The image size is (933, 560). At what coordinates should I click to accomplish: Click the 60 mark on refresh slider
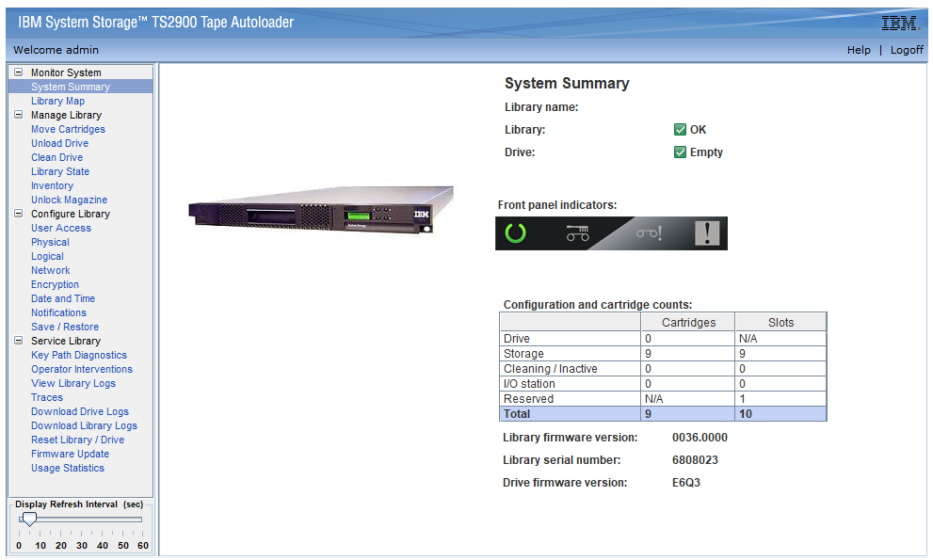point(143,545)
